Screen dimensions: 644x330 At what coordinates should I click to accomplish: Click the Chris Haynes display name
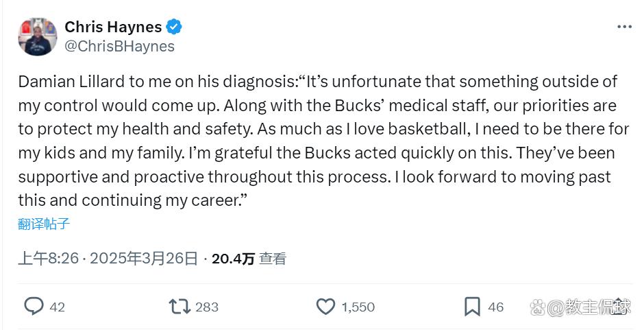pos(113,27)
